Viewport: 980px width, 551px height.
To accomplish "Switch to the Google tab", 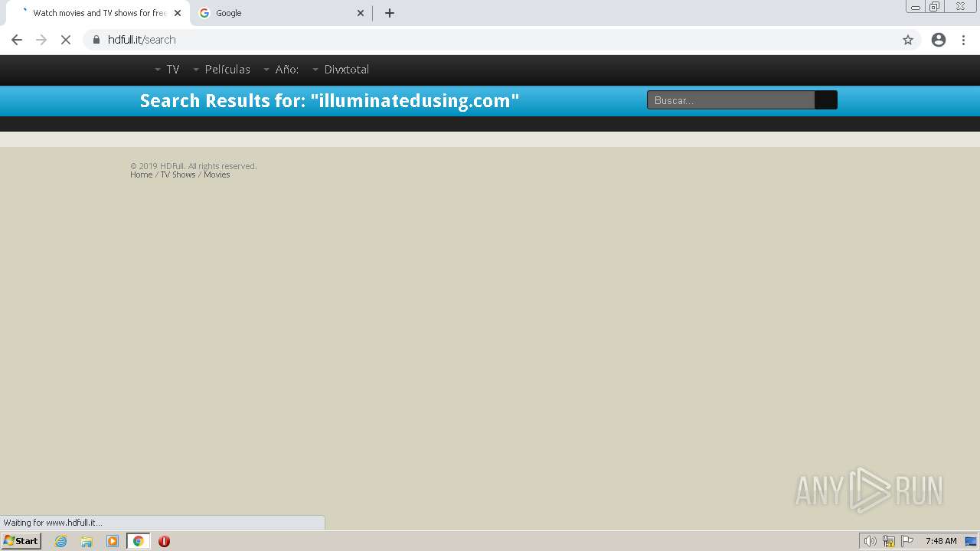I will (x=281, y=13).
